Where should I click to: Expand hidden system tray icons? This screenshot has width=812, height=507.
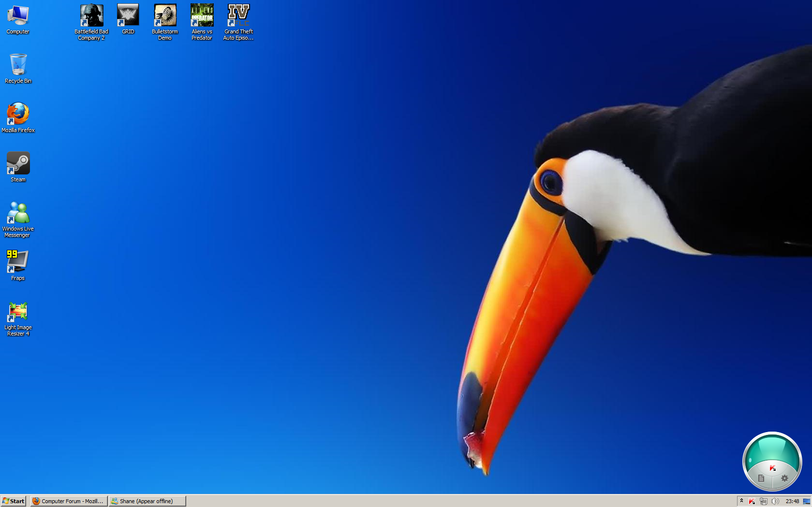pyautogui.click(x=741, y=501)
